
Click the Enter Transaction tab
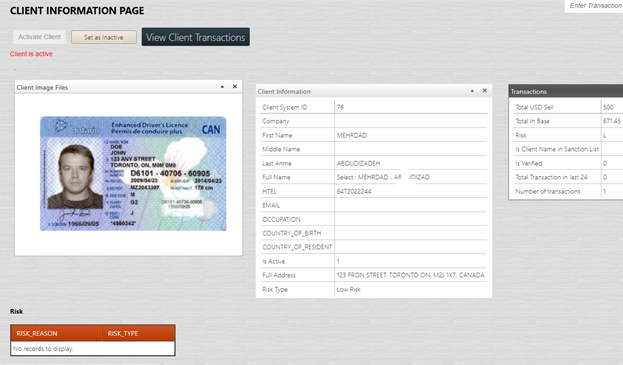(x=595, y=6)
